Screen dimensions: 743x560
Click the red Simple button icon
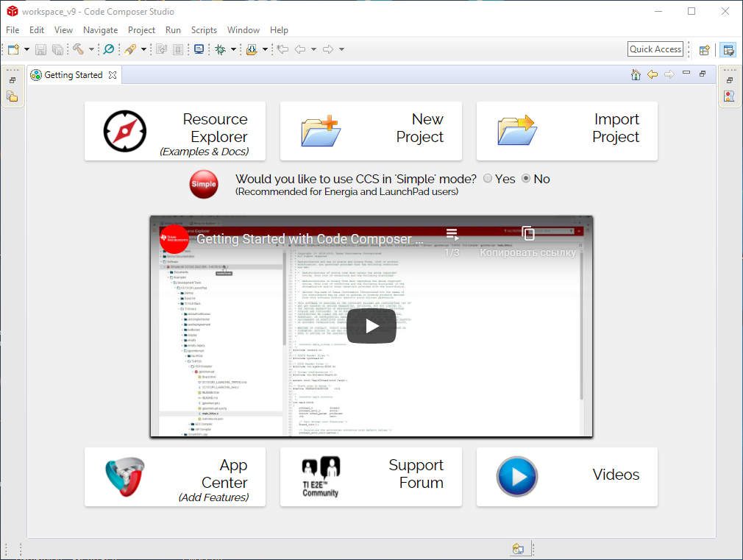coord(204,184)
